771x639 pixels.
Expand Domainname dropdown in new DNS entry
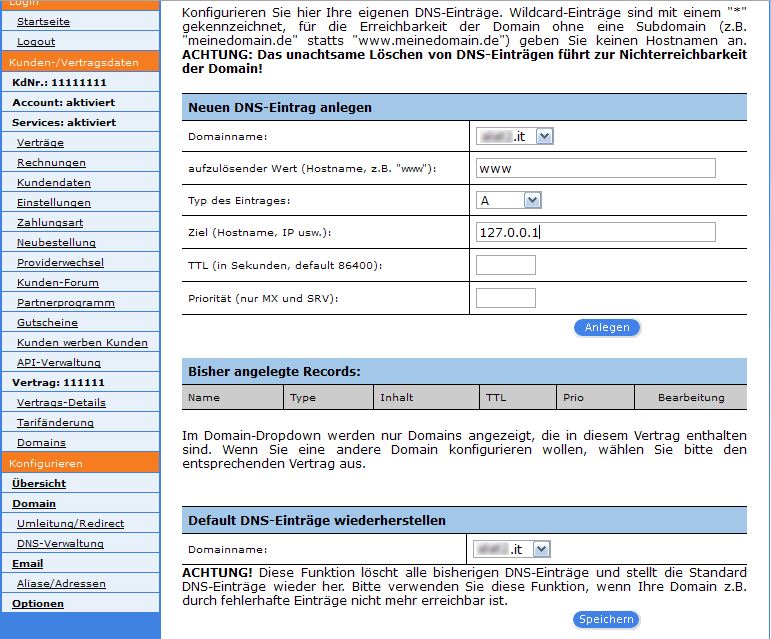coord(515,136)
